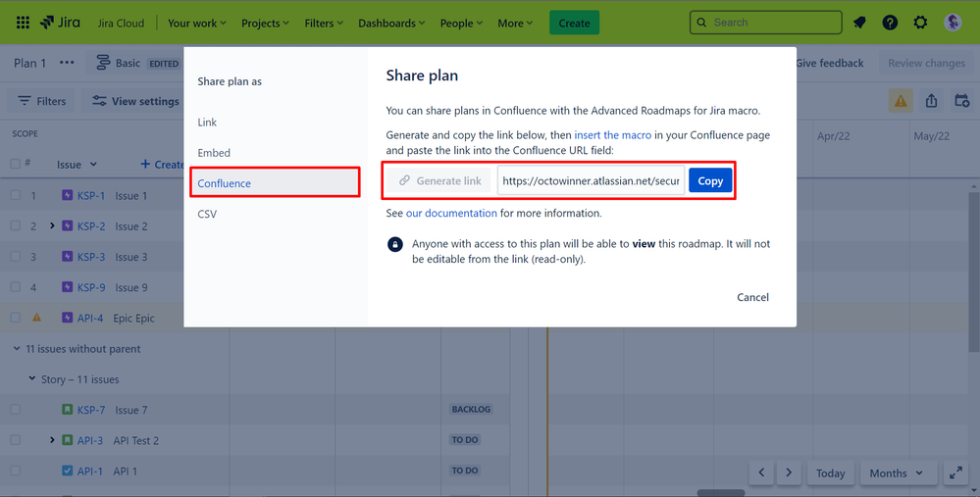Image resolution: width=980 pixels, height=497 pixels.
Task: Tick the KSP-1 row checkbox
Action: (x=15, y=195)
